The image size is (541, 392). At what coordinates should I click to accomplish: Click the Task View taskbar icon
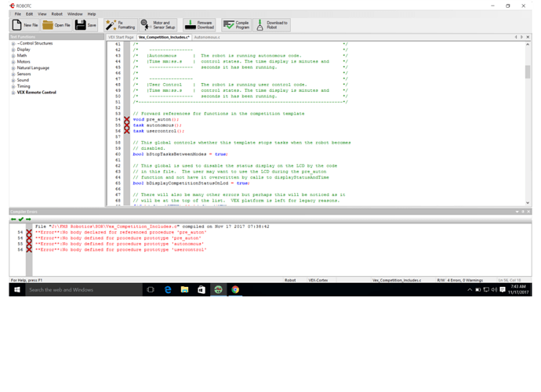pyautogui.click(x=151, y=290)
